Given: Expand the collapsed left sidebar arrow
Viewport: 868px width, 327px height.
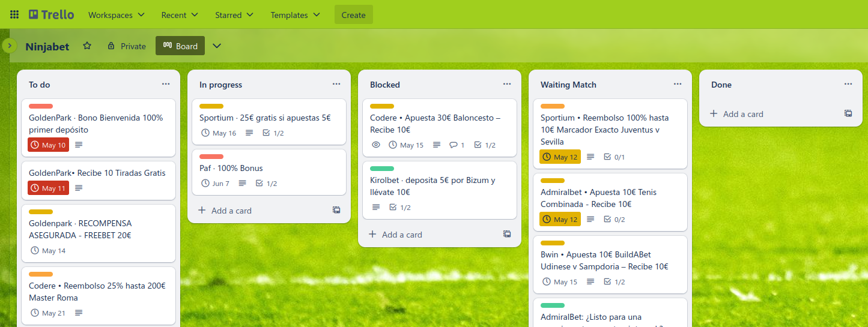Looking at the screenshot, I should tap(10, 45).
